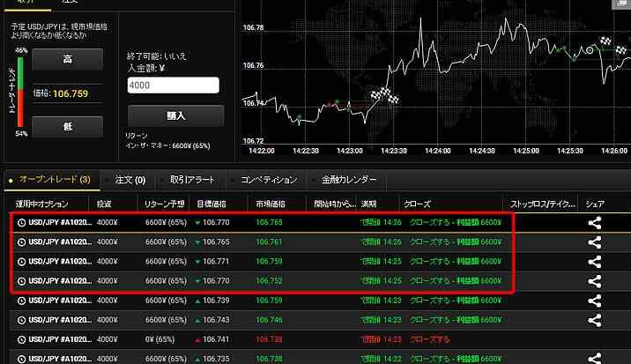The image size is (631, 364).
Task: Click the yellow price 106.759 value
Action: (x=70, y=93)
